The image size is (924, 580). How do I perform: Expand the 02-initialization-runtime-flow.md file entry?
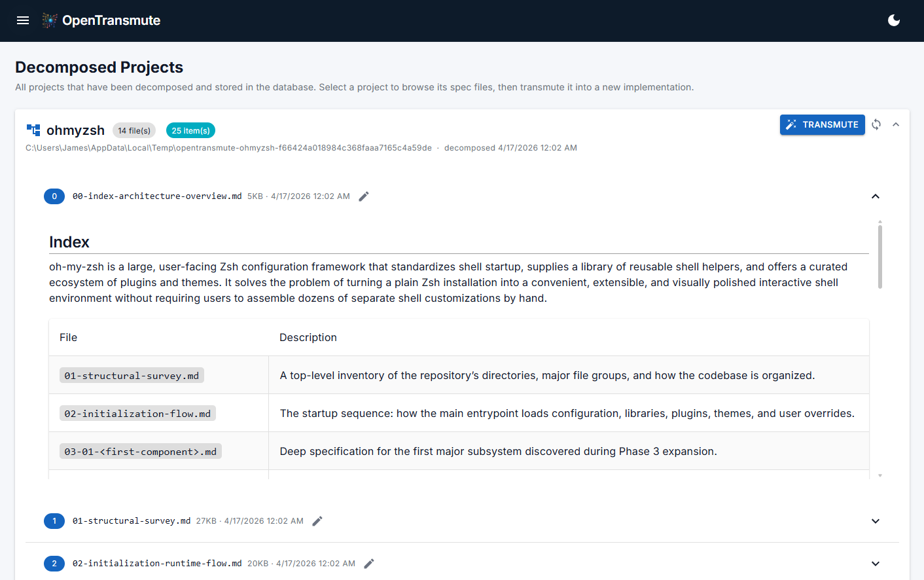point(876,563)
